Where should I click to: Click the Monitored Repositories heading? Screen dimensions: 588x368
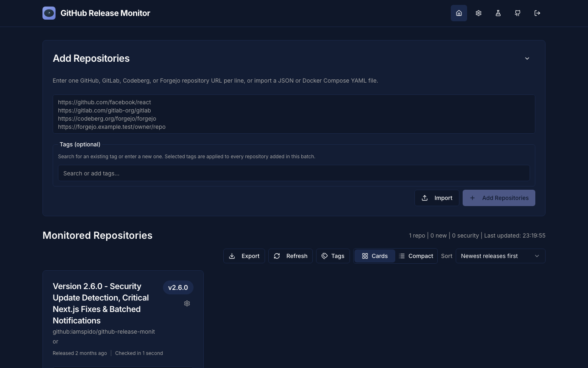(x=98, y=236)
